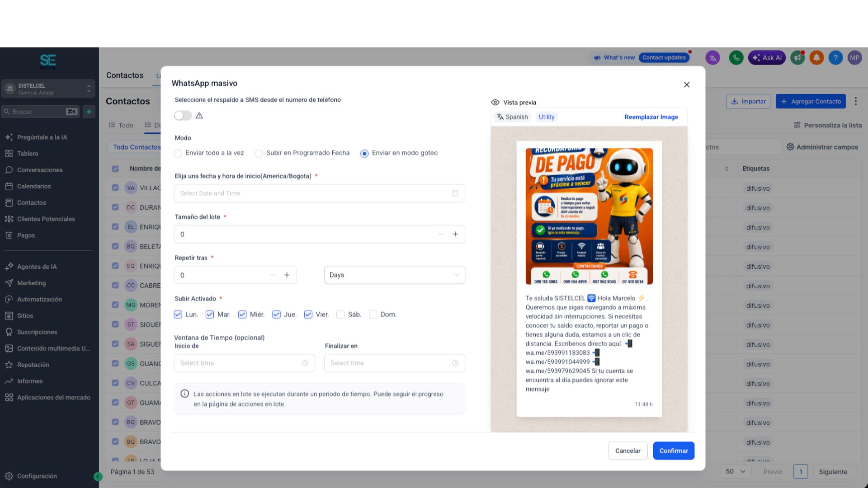Open Pagos in the sidebar
Screen dimensions: 868x488
pyautogui.click(x=26, y=235)
